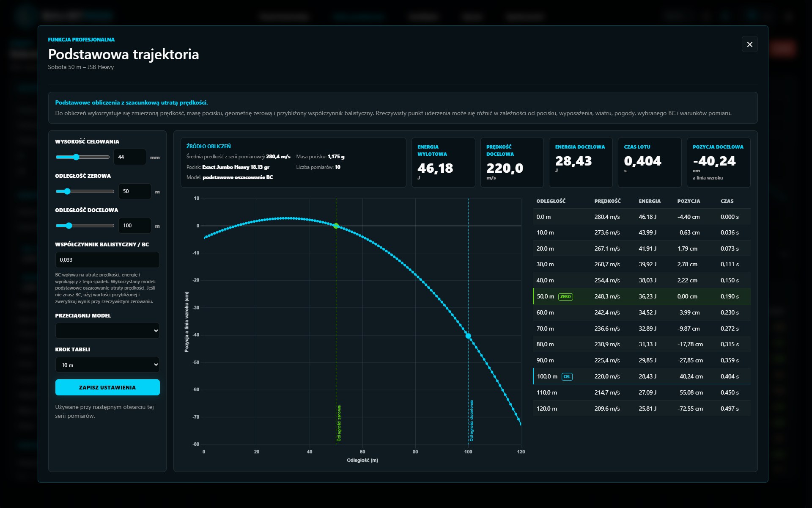812x508 pixels.
Task: Click the Prędkość column header
Action: (607, 201)
